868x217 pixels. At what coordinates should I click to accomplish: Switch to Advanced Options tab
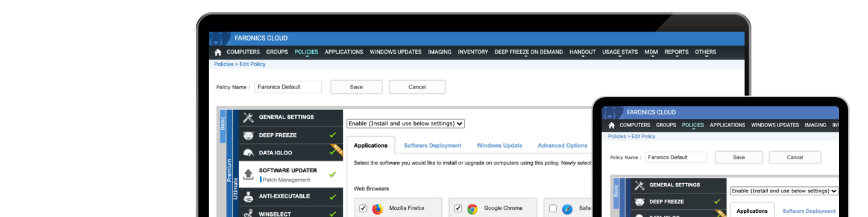(562, 145)
